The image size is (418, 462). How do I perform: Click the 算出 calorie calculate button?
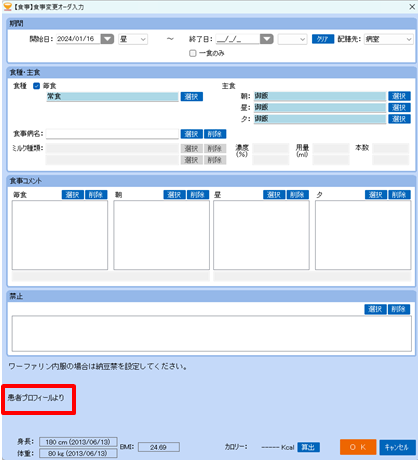(308, 447)
